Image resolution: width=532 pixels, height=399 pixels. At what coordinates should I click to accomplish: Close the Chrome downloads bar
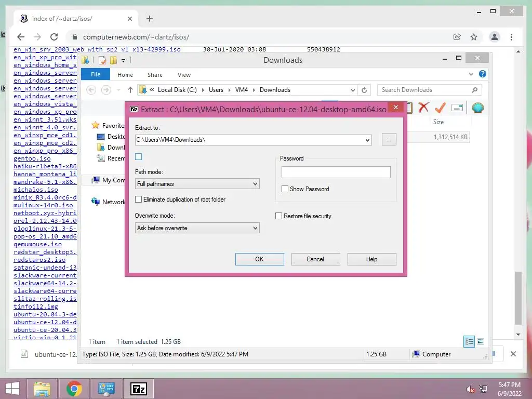(x=513, y=354)
